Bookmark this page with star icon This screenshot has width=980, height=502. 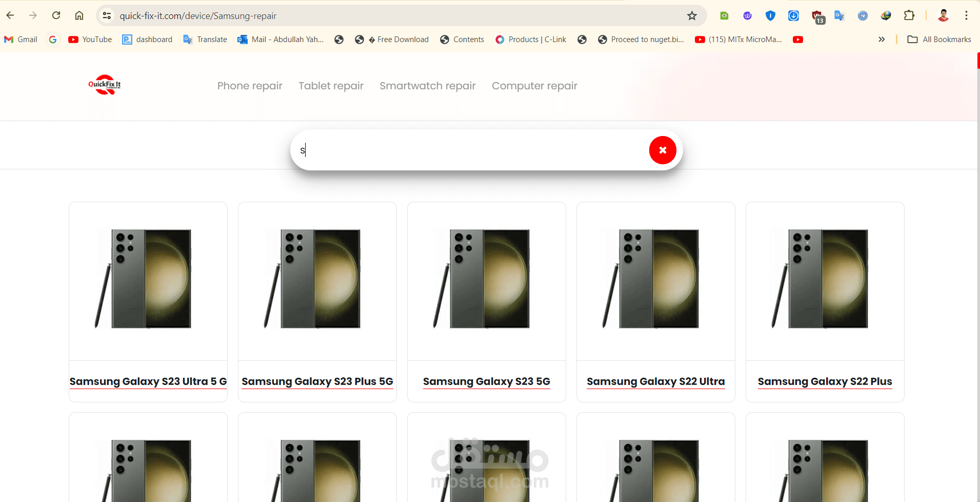point(692,16)
